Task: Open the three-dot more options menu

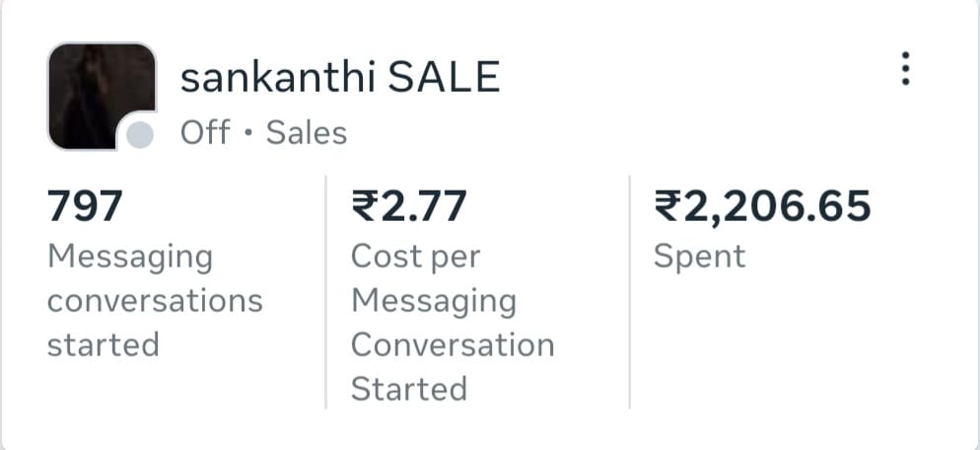Action: pos(905,69)
